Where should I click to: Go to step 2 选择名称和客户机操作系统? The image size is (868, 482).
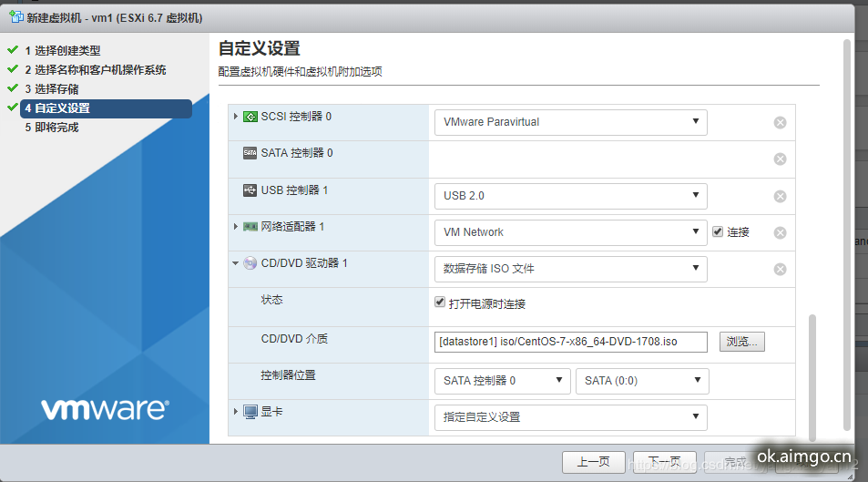[100, 70]
